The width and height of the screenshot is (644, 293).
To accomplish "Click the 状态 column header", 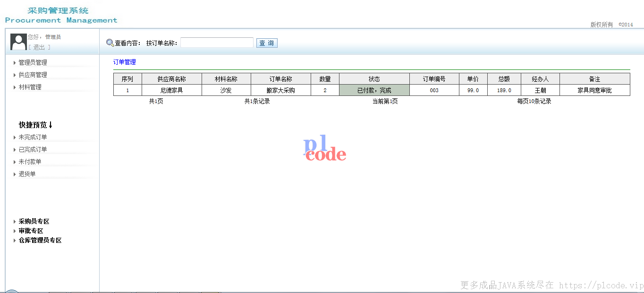I will [x=374, y=79].
